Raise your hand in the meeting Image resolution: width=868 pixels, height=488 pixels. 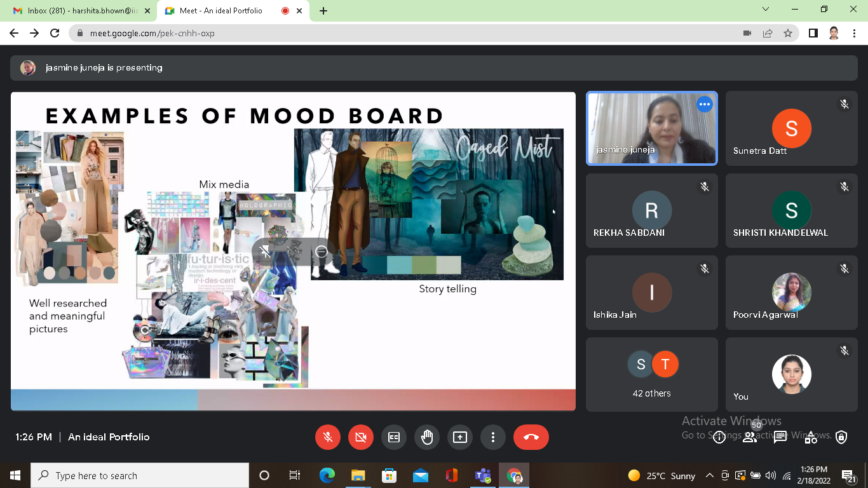[x=427, y=437]
